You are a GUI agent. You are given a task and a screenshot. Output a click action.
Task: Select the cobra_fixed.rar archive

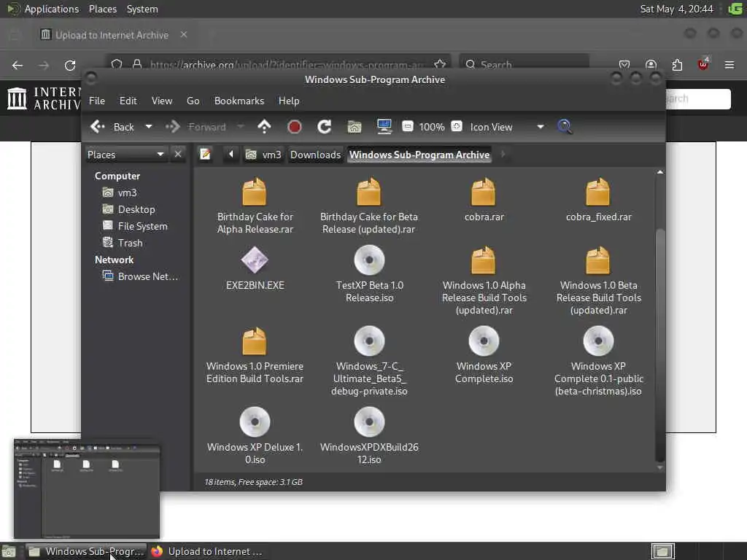[x=598, y=200]
